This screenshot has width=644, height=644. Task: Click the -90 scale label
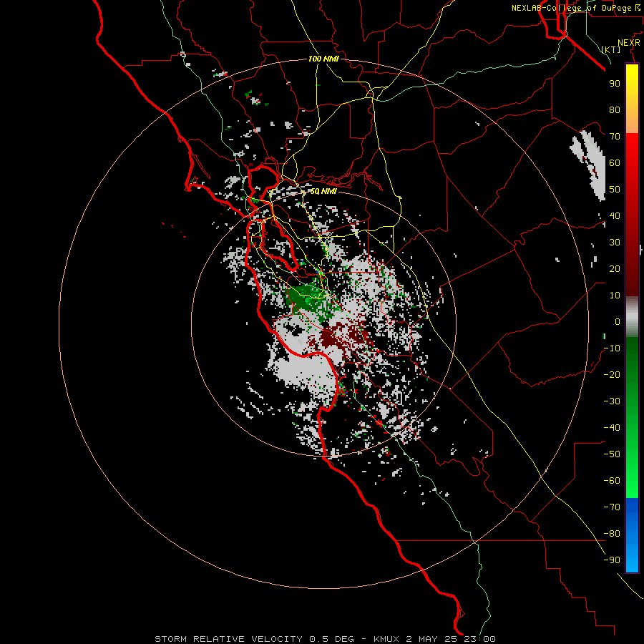pyautogui.click(x=612, y=560)
